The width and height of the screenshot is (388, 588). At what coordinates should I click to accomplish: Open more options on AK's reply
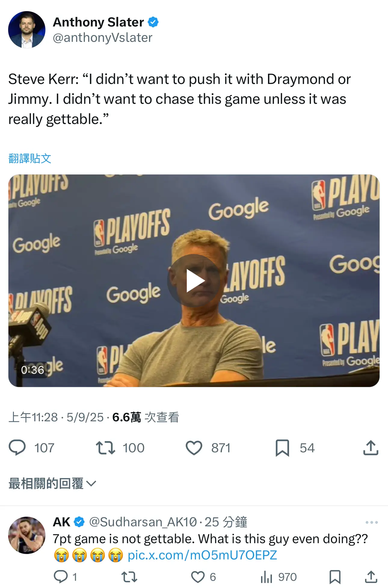pyautogui.click(x=372, y=522)
